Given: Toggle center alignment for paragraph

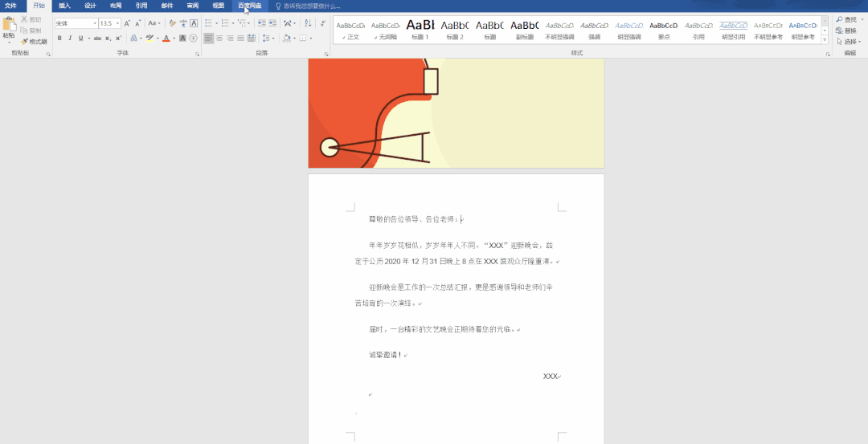Looking at the screenshot, I should click(x=219, y=39).
